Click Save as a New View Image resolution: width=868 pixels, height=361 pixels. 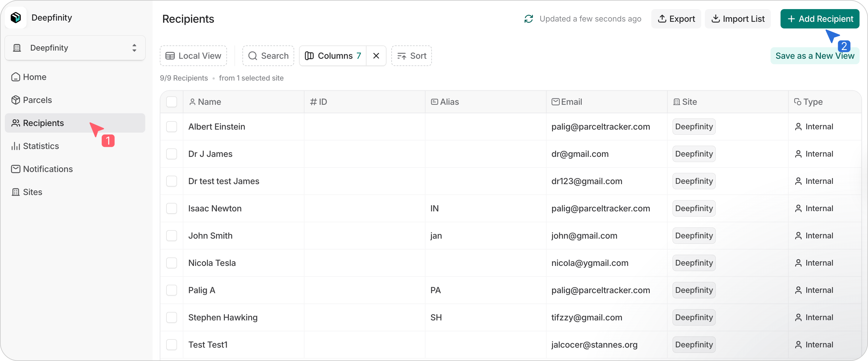pyautogui.click(x=814, y=56)
